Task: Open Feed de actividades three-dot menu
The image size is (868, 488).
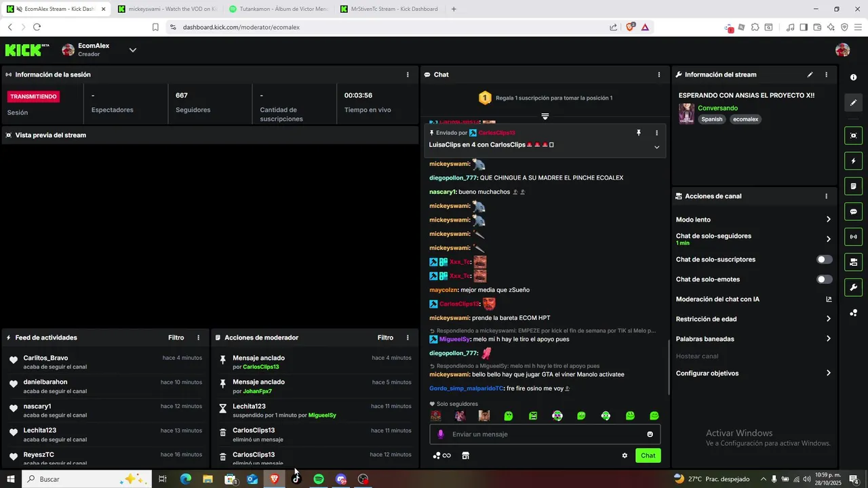Action: (x=198, y=338)
